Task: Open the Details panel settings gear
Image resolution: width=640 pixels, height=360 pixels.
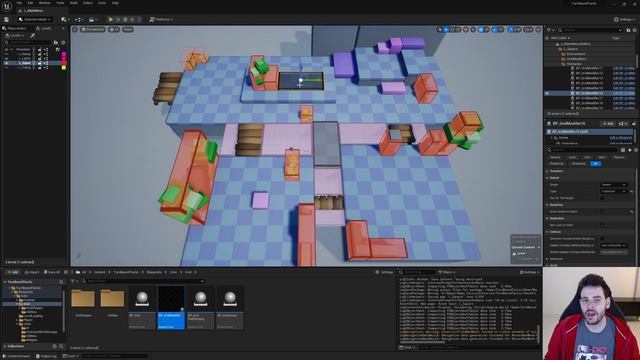Action: point(635,150)
